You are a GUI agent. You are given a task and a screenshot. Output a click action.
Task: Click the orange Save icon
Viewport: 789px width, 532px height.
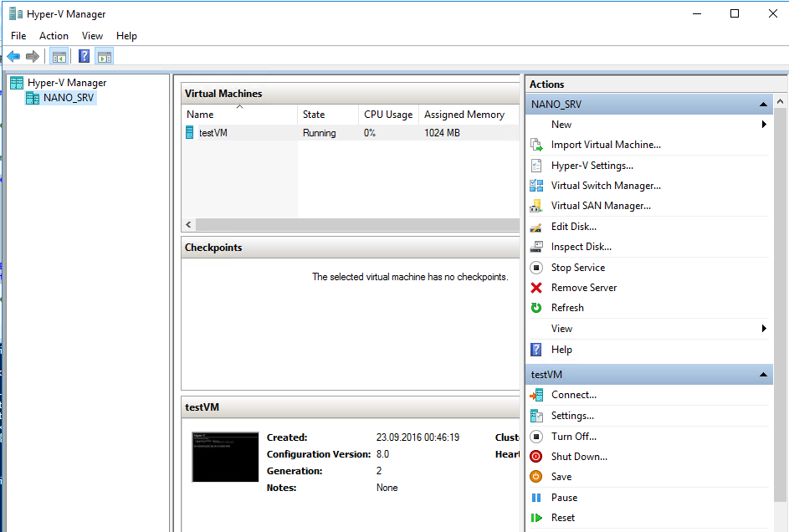[x=536, y=477]
